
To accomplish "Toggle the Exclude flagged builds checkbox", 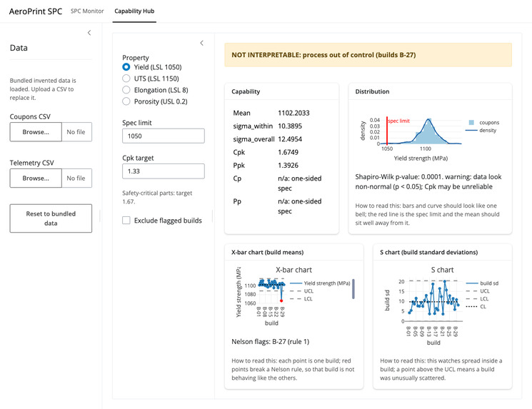I will 126,221.
